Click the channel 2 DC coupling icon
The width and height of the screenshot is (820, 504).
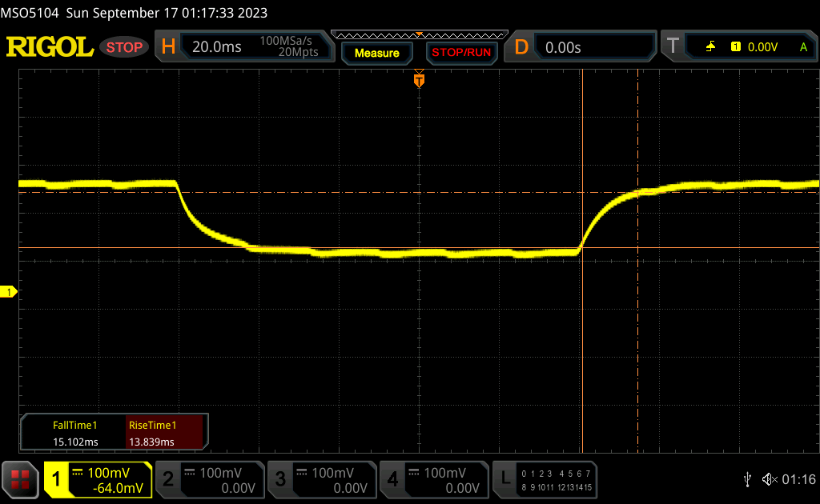[x=190, y=472]
